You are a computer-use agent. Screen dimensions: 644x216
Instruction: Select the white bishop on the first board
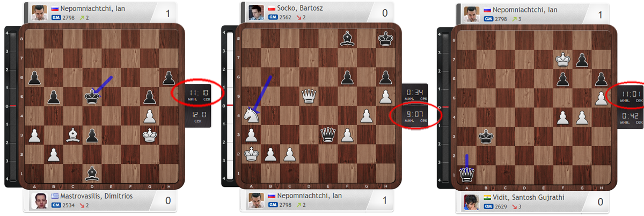tap(73, 135)
